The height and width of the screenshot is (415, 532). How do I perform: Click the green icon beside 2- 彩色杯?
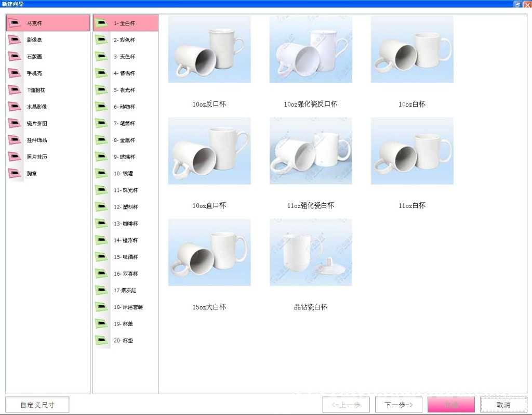point(102,40)
